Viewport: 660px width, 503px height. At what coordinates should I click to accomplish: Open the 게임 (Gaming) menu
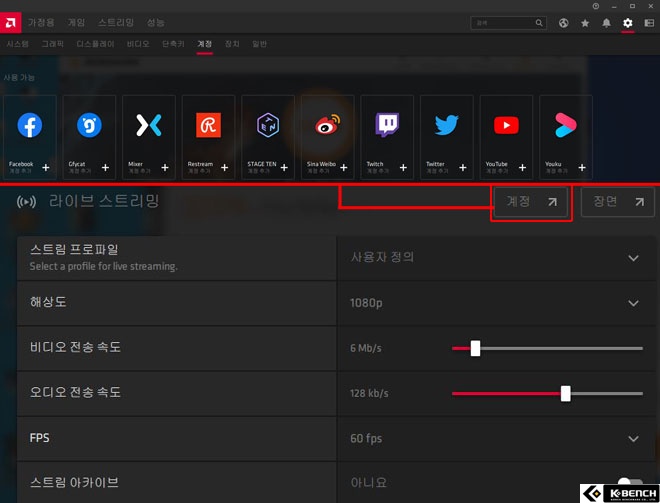[x=77, y=22]
